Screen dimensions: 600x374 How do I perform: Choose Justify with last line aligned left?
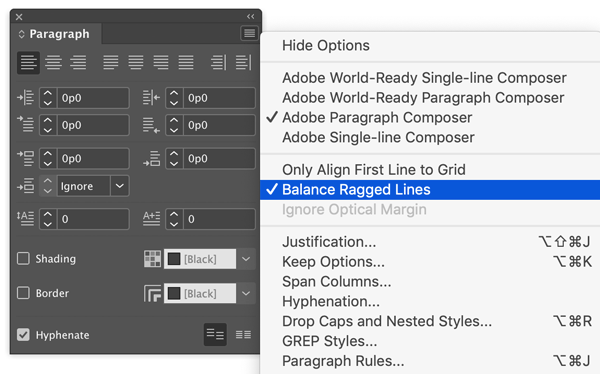click(x=111, y=62)
